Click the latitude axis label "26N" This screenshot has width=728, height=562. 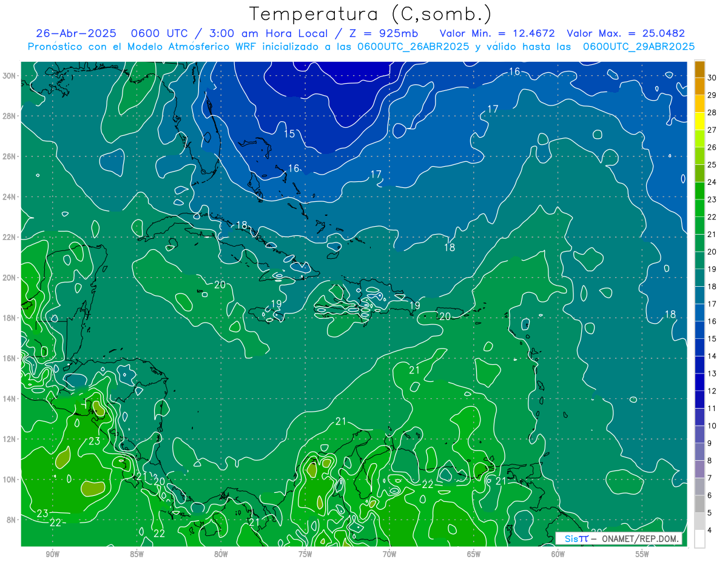[10, 156]
